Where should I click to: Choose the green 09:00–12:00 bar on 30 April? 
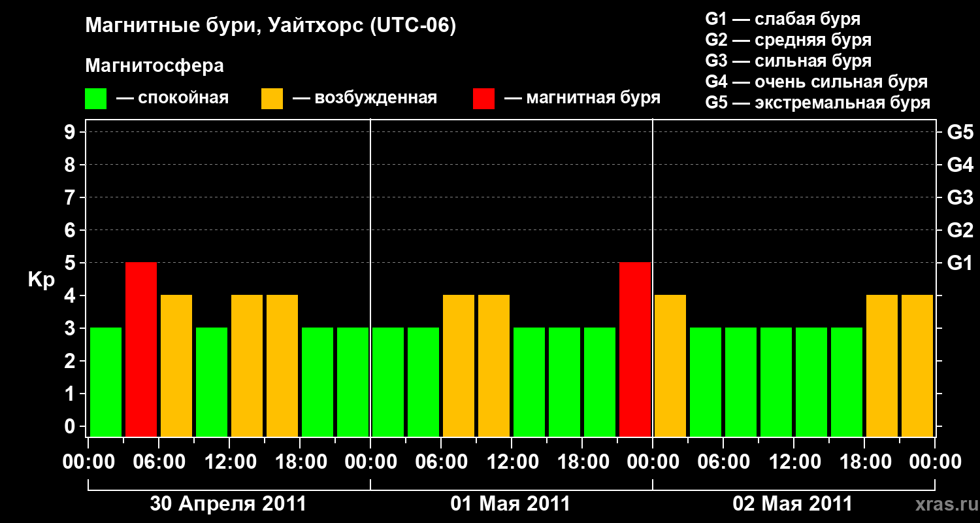pos(212,382)
